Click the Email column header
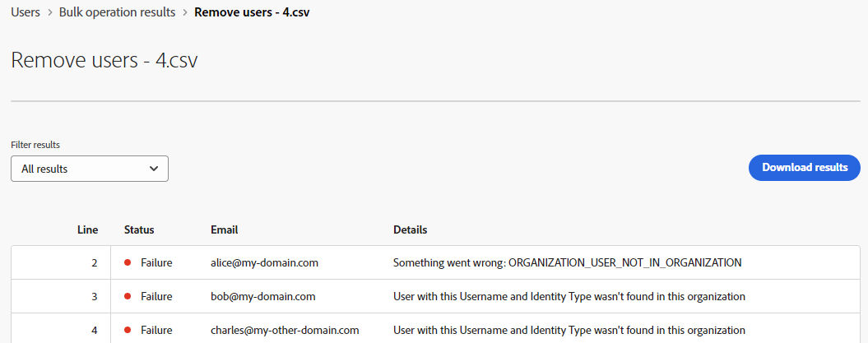Screen dimensions: 868x343 [x=224, y=229]
